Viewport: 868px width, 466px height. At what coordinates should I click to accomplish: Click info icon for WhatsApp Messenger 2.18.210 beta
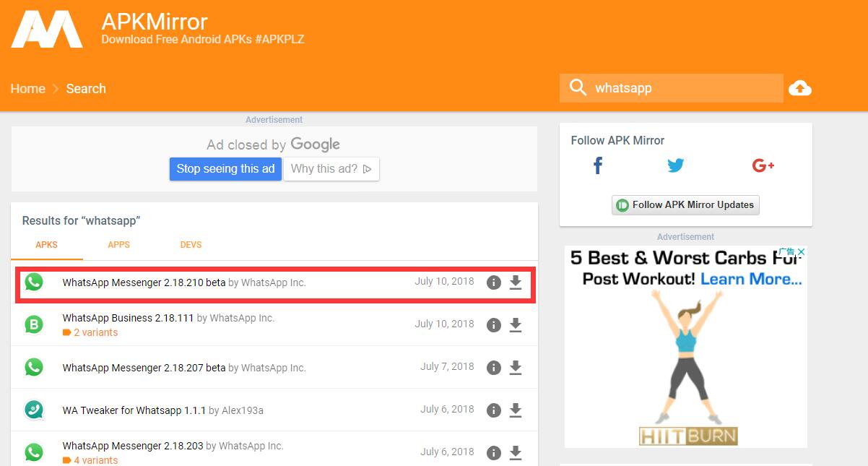tap(494, 282)
